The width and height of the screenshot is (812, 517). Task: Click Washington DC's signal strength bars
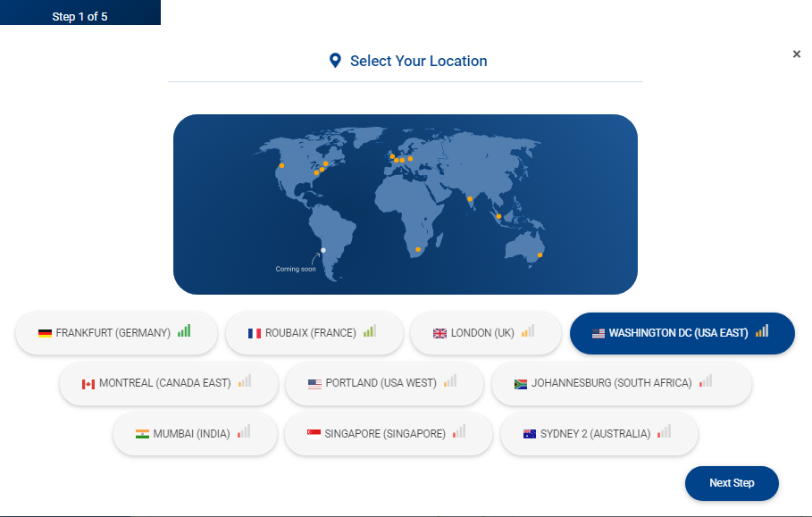click(762, 330)
